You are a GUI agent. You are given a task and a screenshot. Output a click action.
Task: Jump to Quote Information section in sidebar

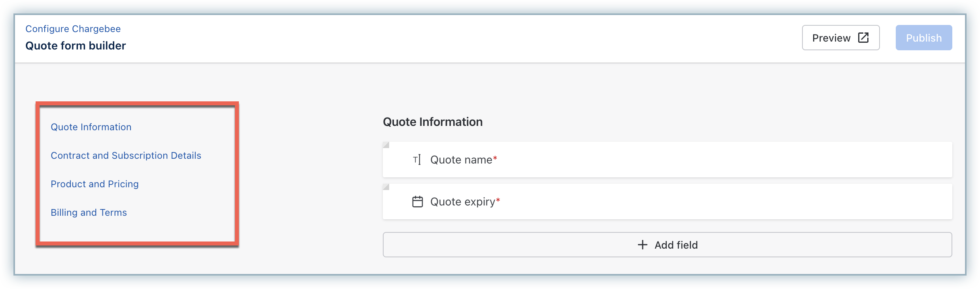point(91,127)
